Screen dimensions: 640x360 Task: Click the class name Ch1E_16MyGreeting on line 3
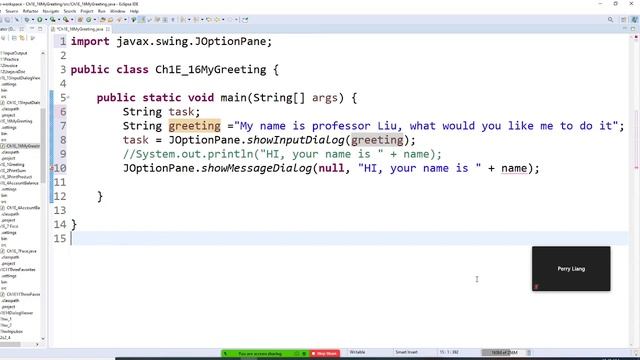coord(211,69)
